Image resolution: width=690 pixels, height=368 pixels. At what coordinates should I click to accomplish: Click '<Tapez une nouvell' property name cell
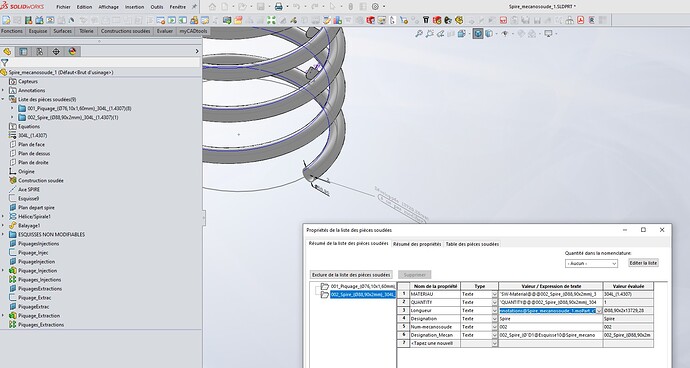coord(435,343)
